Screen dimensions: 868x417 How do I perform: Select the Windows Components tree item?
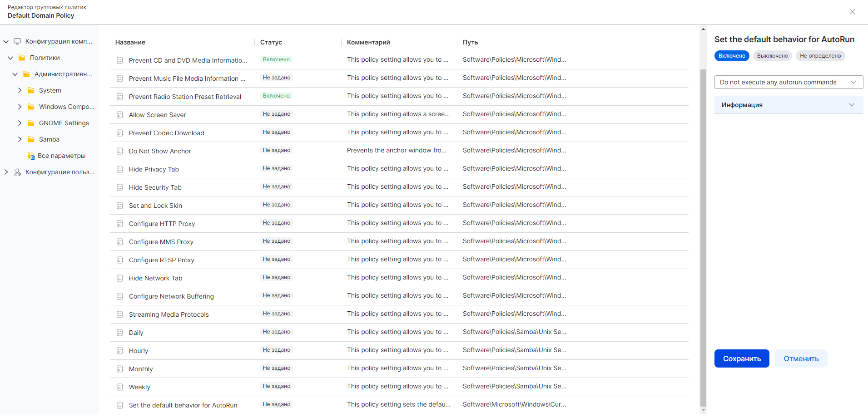point(66,107)
